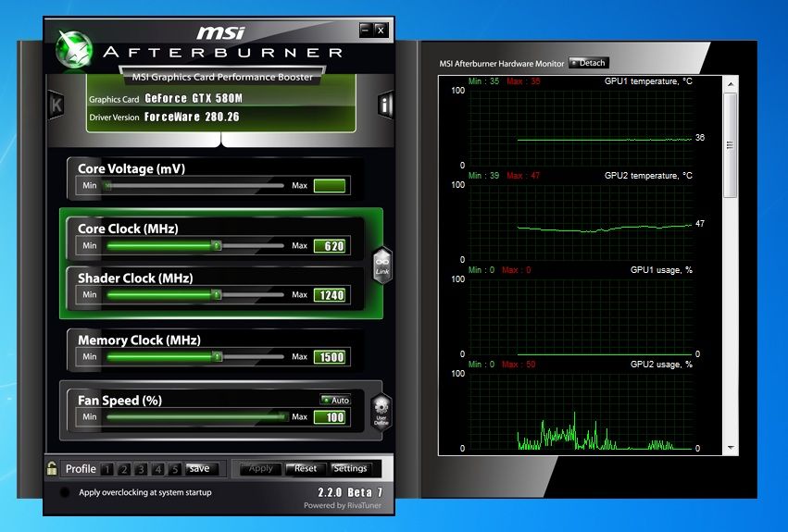788x532 pixels.
Task: Detach the hardware monitor window
Action: (x=589, y=63)
